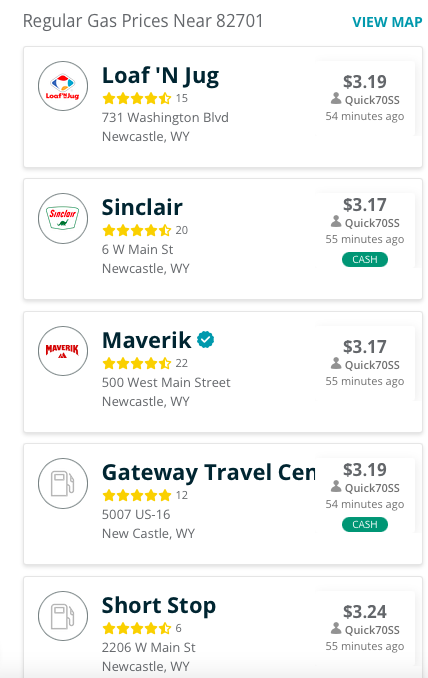The image size is (428, 678).
Task: Click the Sinclair dinosaur logo
Action: click(x=63, y=218)
